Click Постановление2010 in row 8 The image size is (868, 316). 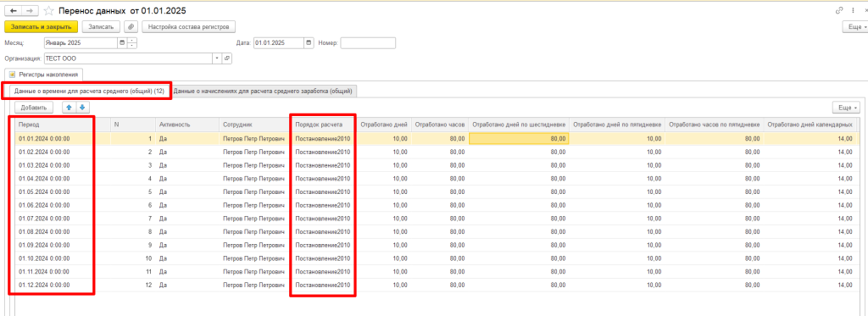[x=323, y=231]
